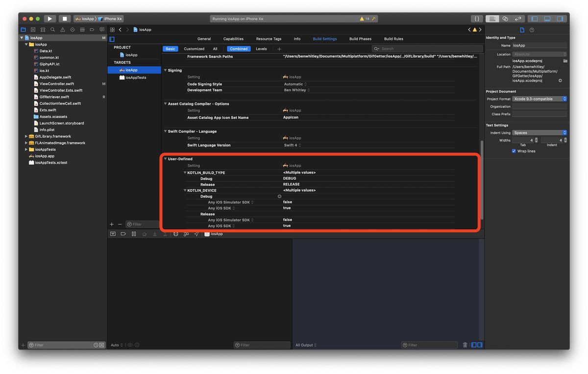Image resolution: width=588 pixels, height=374 pixels.
Task: Go back in editor history
Action: [120, 29]
